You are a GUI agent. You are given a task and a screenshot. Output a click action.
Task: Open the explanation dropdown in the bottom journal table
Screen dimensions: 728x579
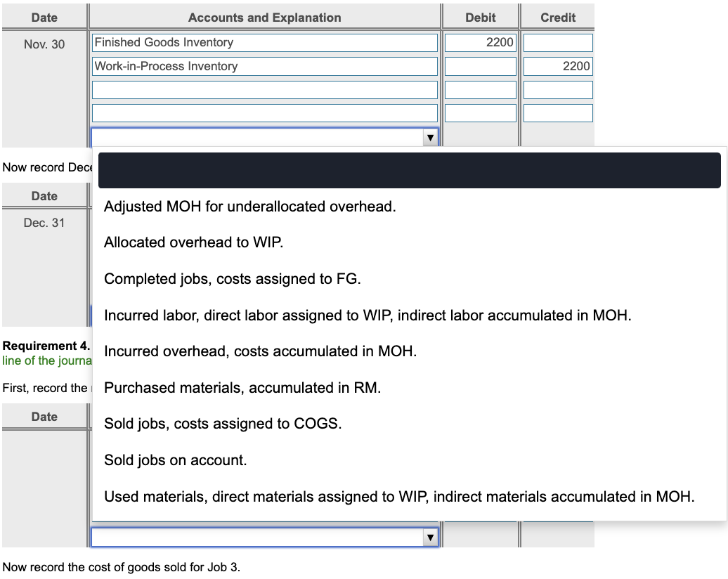point(430,536)
